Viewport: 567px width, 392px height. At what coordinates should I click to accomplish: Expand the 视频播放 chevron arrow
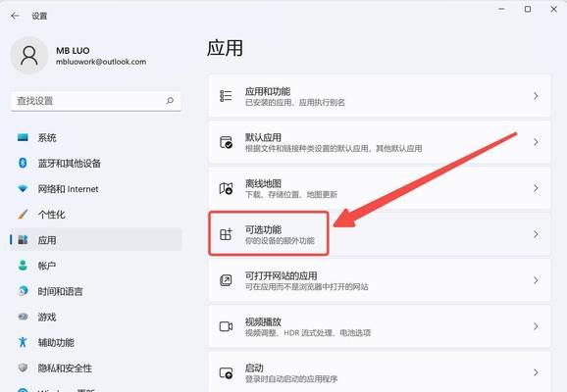(x=536, y=326)
